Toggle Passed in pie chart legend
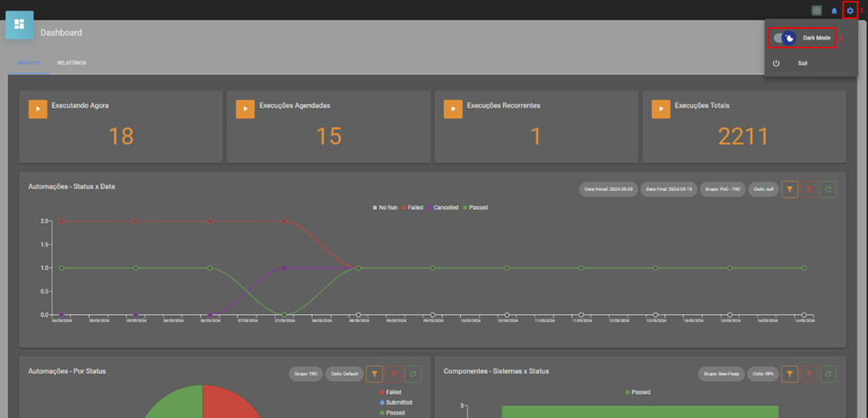The image size is (868, 418). (x=391, y=413)
